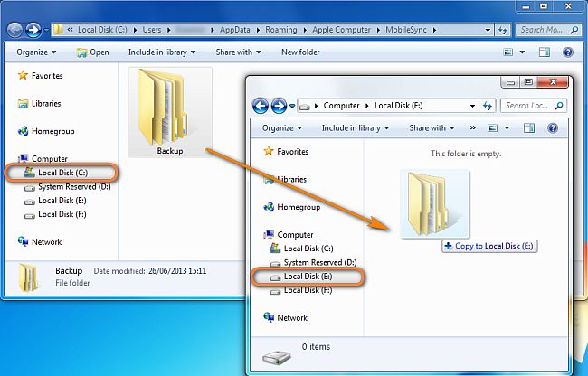This screenshot has height=376, width=588.
Task: Select Network in the E: window sidebar
Action: 286,318
